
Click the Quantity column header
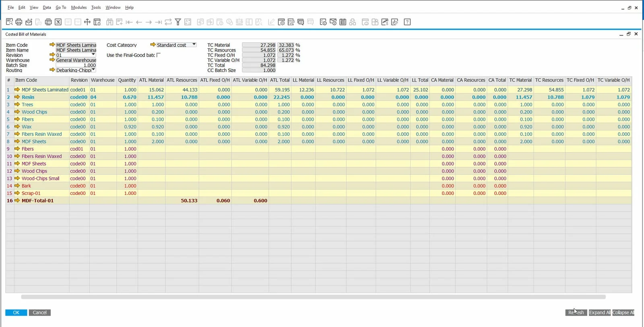coord(127,80)
